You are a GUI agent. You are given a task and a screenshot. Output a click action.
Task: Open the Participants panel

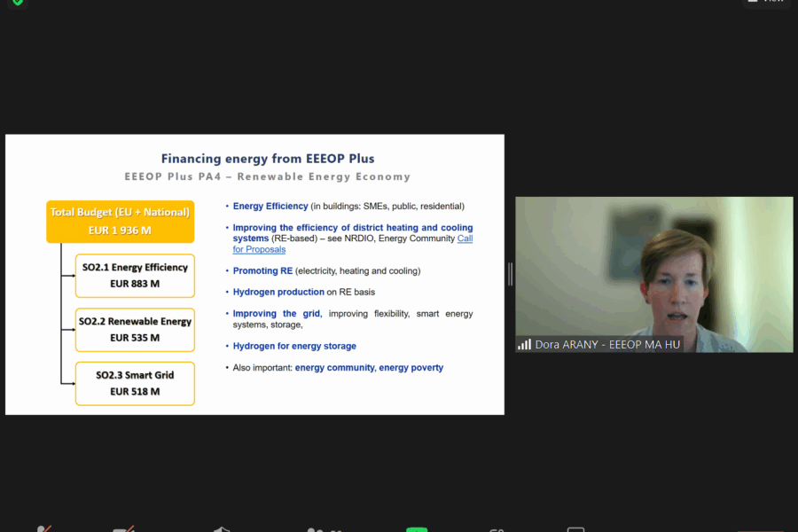(x=316, y=529)
